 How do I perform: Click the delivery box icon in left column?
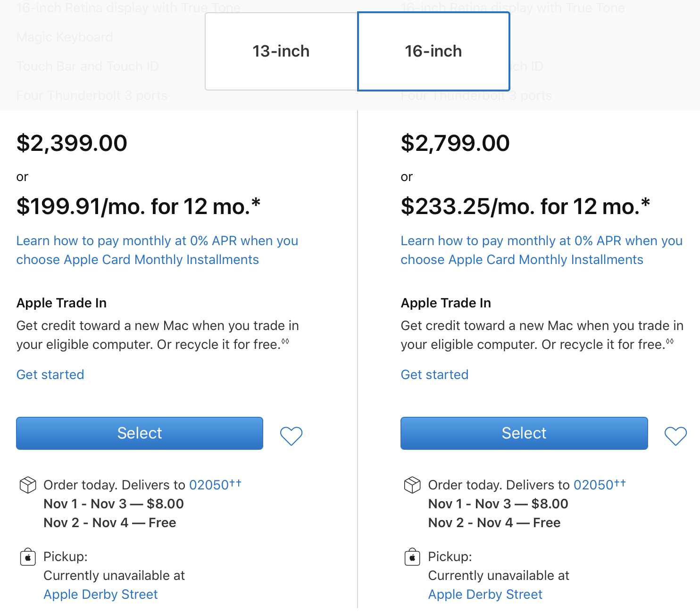(x=28, y=485)
